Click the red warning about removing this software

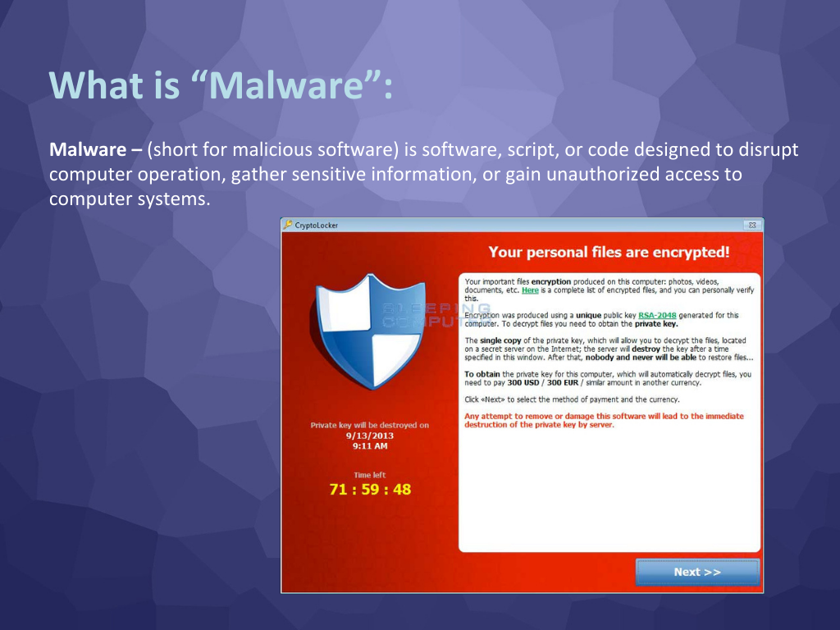click(604, 420)
